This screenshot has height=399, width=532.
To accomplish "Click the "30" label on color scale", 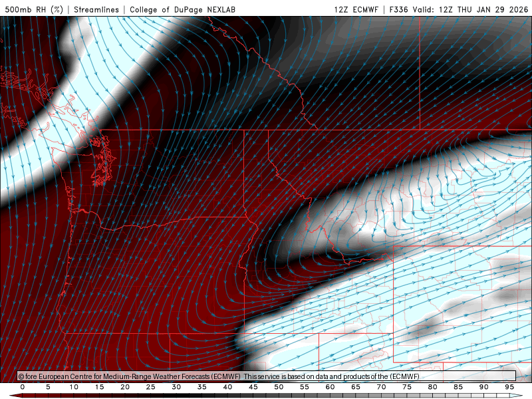I will [176, 387].
